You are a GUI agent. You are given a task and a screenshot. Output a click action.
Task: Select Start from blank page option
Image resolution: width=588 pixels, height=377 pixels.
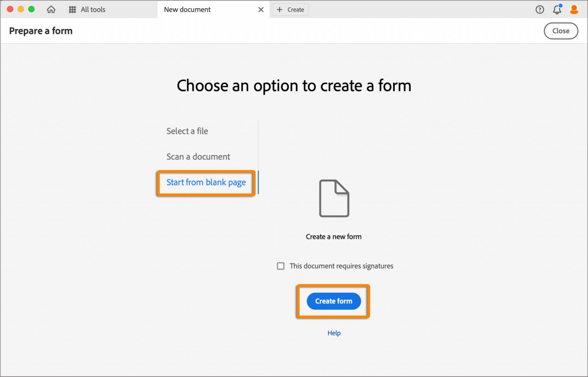[x=206, y=182]
